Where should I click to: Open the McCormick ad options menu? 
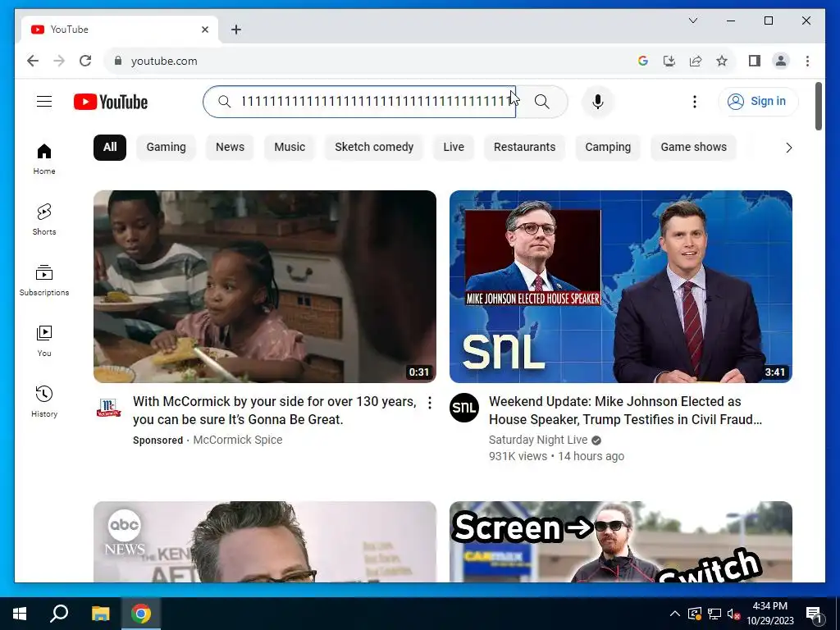430,403
